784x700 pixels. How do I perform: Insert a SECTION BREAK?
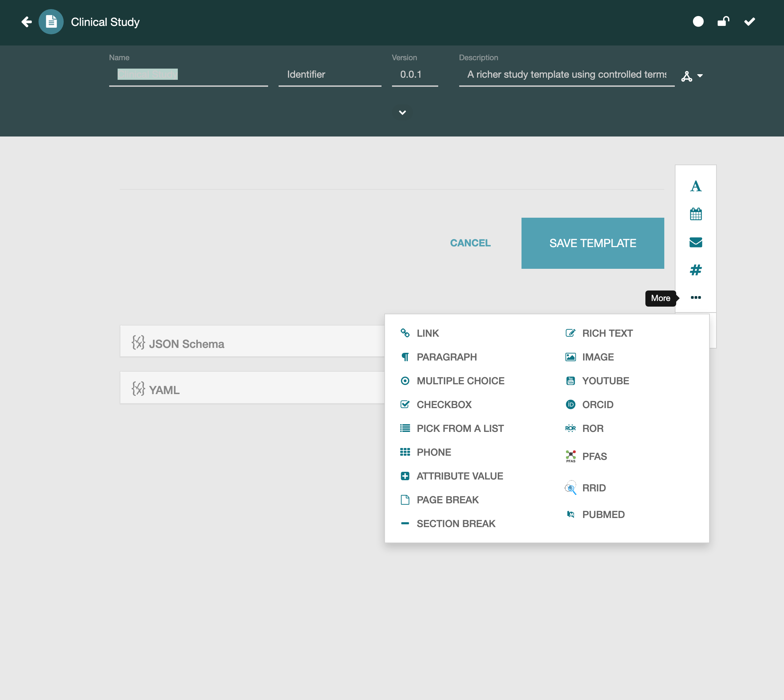[448, 524]
